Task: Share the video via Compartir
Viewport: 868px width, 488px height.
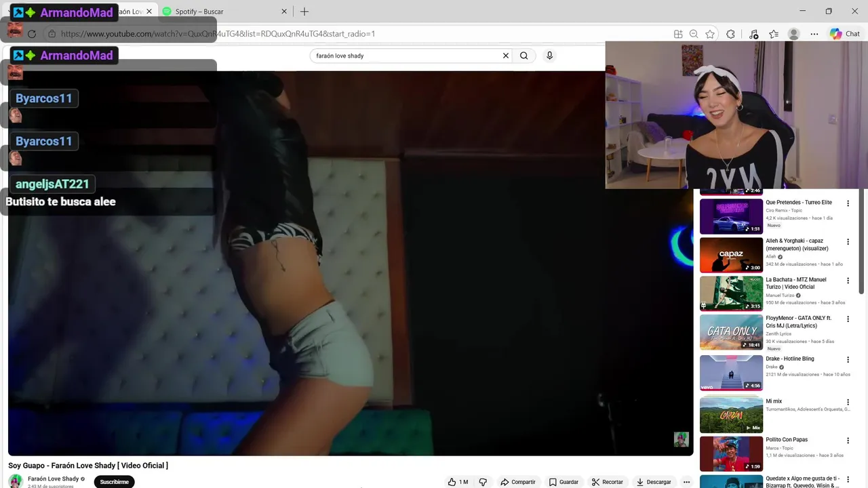Action: point(518,482)
